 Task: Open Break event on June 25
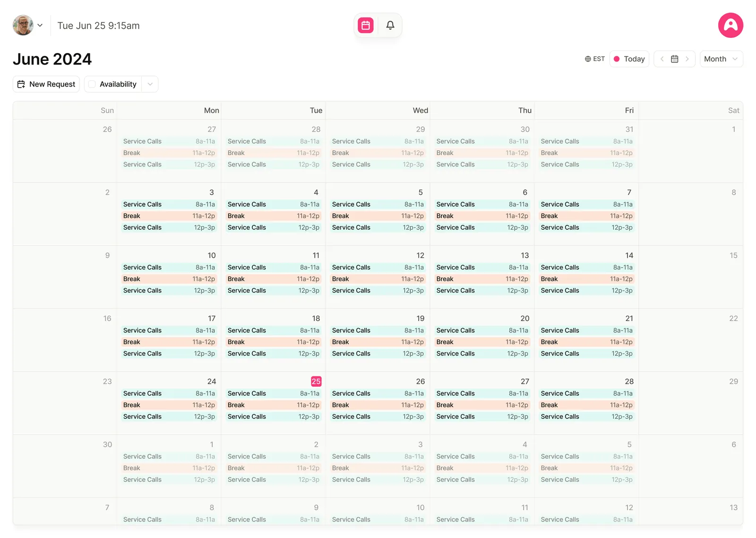[x=273, y=405]
